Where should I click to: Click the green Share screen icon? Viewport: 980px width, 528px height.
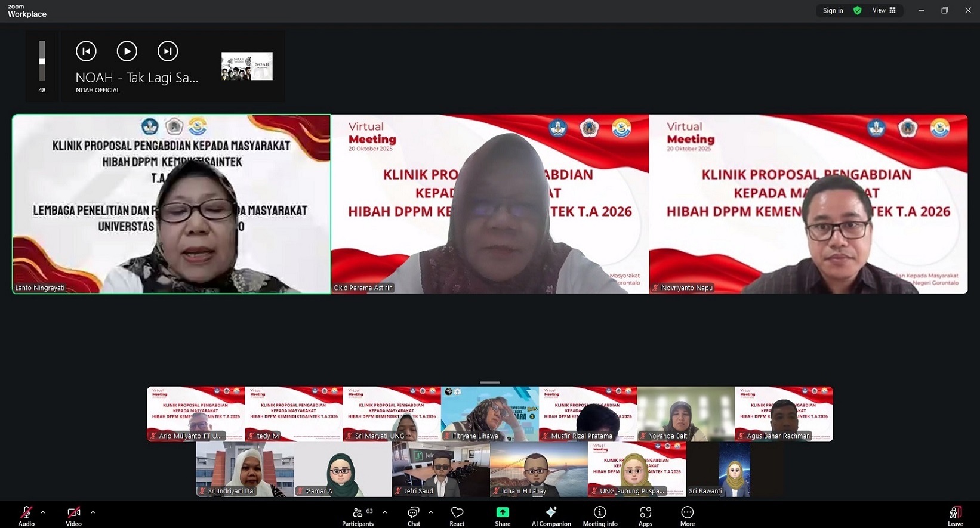click(503, 512)
